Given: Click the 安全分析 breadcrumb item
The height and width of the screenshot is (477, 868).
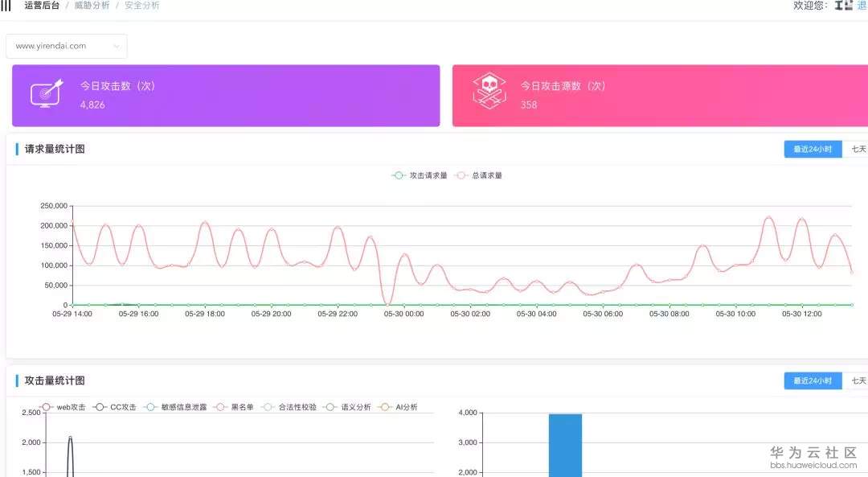Looking at the screenshot, I should pos(141,6).
